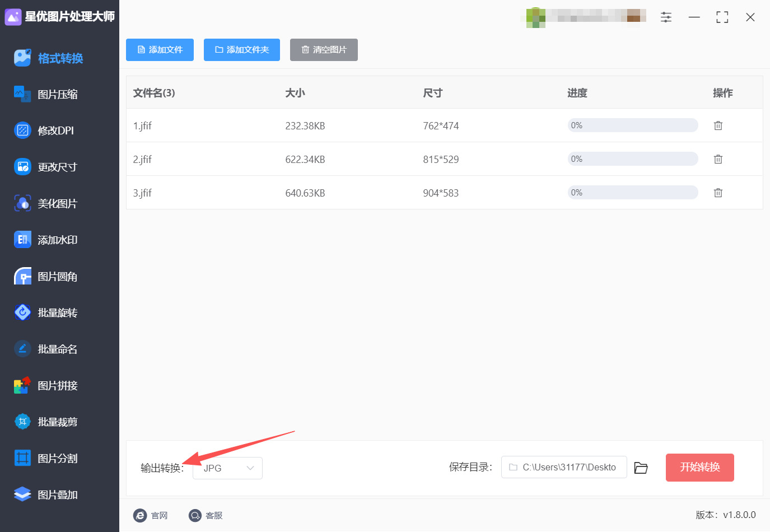Click the 客服 chat icon
This screenshot has width=770, height=532.
(x=195, y=515)
